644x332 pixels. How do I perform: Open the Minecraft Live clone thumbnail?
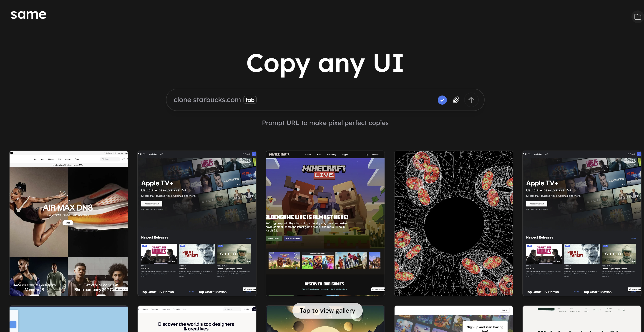tap(325, 223)
